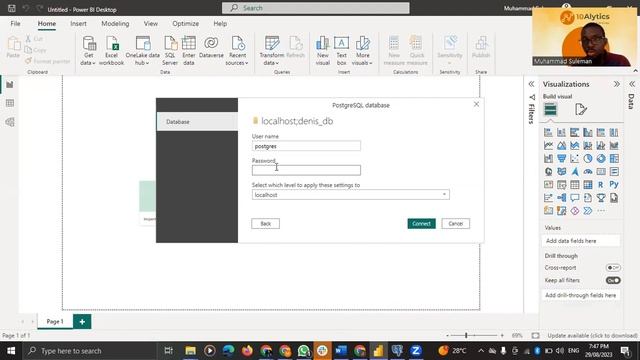Viewport: 640px width, 360px height.
Task: Open the Insert ribbon tab
Action: [78, 24]
